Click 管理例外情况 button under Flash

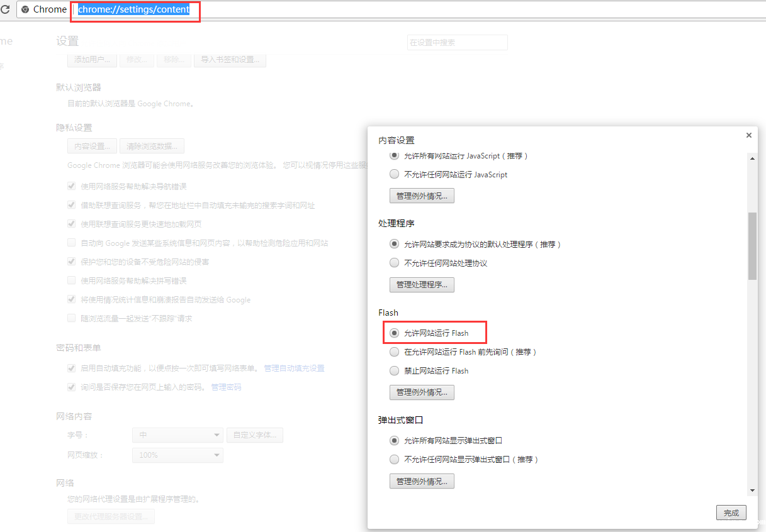tap(422, 392)
